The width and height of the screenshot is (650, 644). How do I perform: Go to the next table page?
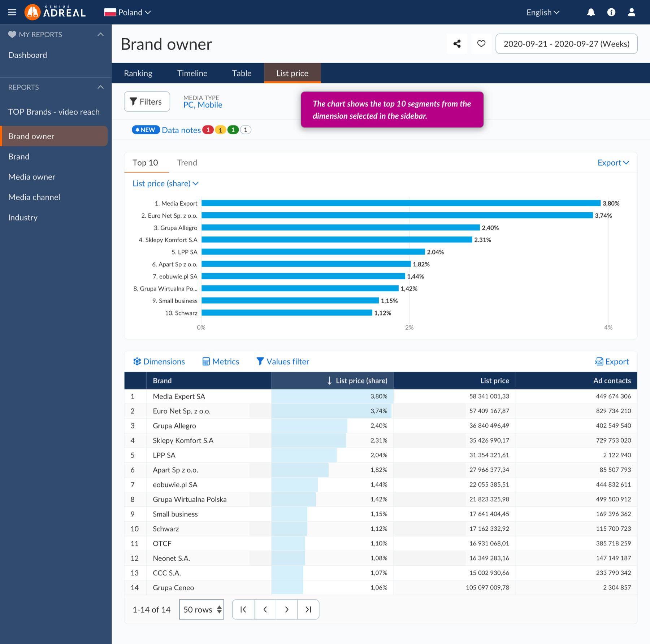[x=287, y=609]
